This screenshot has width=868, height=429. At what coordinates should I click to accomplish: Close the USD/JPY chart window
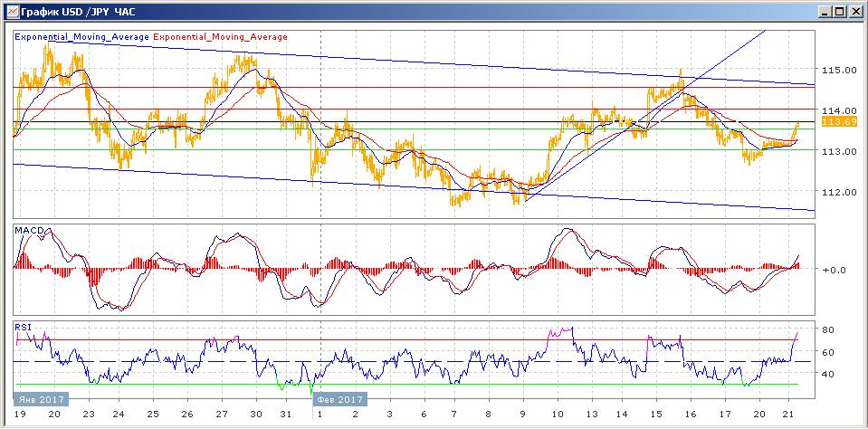coord(854,11)
